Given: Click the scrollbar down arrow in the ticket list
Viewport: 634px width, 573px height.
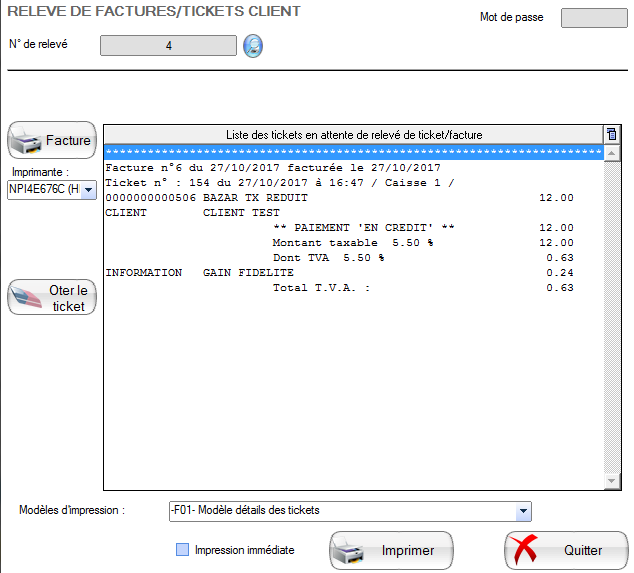Looking at the screenshot, I should pyautogui.click(x=611, y=482).
